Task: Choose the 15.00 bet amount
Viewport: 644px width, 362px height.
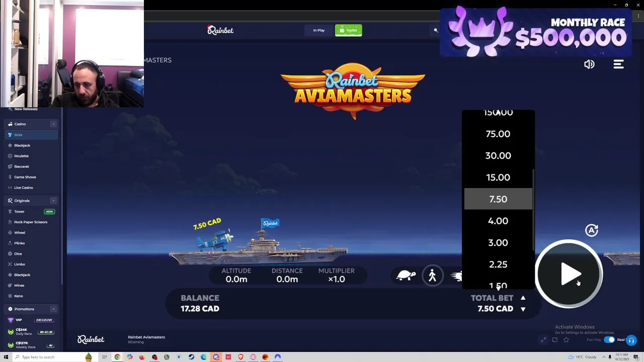Action: (498, 177)
